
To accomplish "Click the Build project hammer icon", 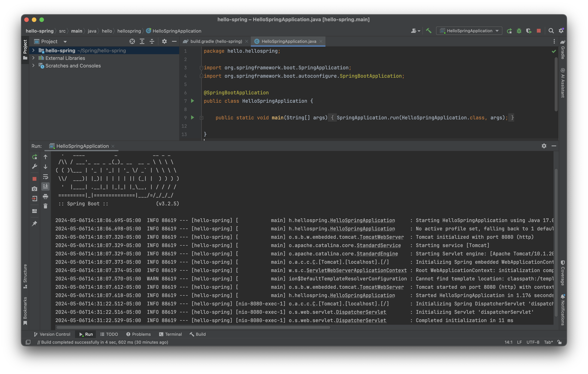I will 428,31.
